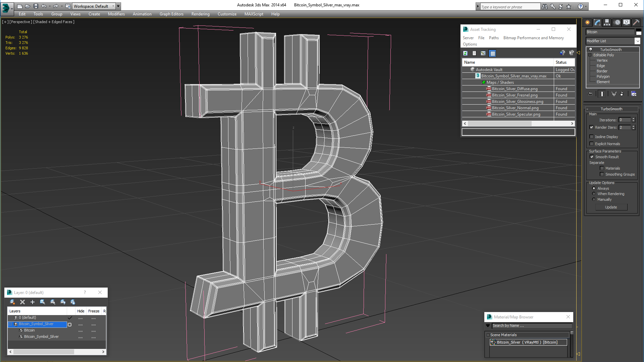
Task: Remove modifier from the stack icon
Action: (x=622, y=94)
